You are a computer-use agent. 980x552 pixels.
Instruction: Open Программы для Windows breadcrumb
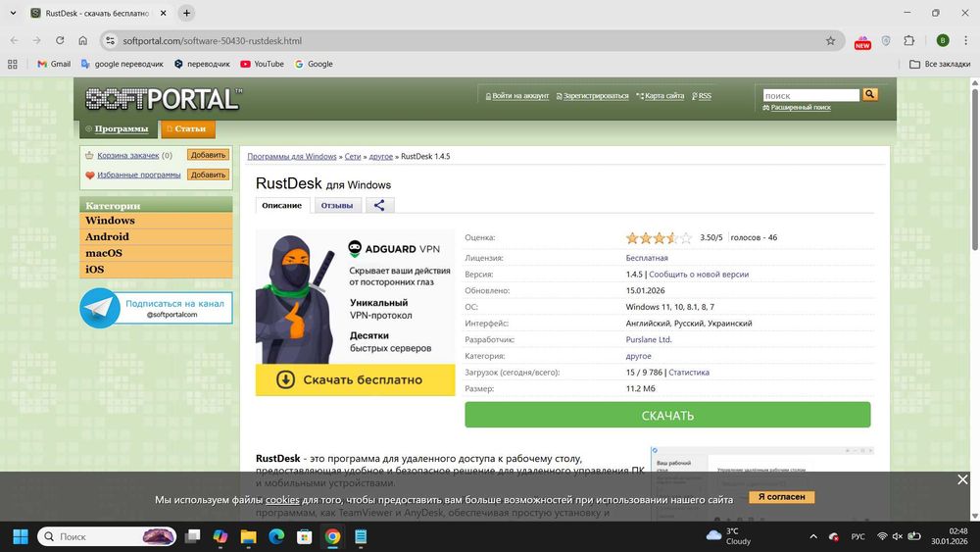coord(292,156)
